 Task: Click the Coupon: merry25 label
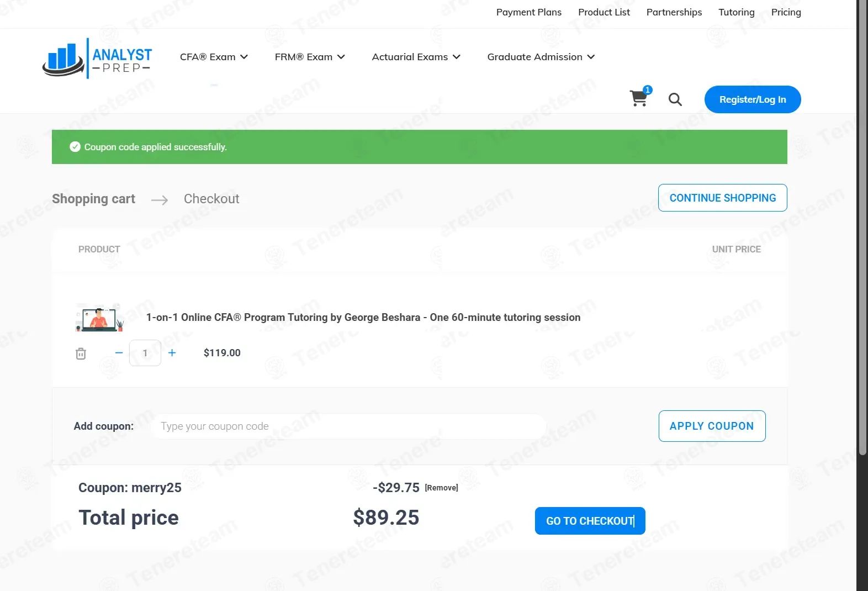tap(130, 488)
